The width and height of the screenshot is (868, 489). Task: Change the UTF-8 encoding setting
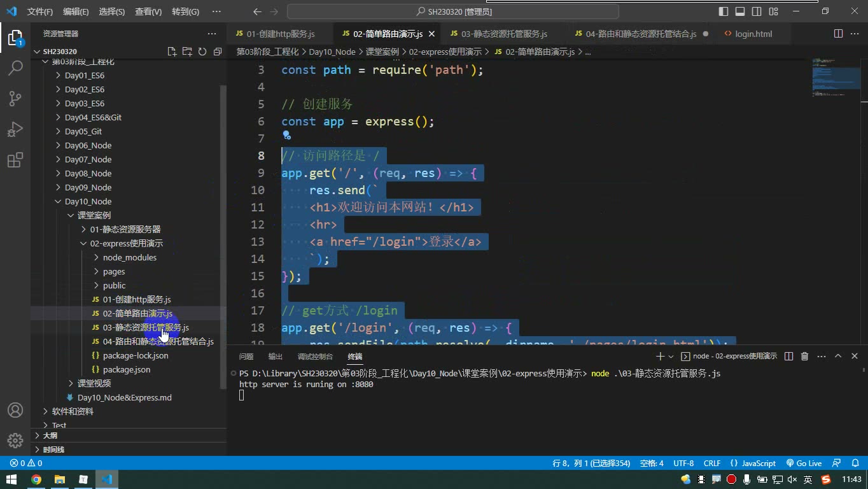click(683, 464)
